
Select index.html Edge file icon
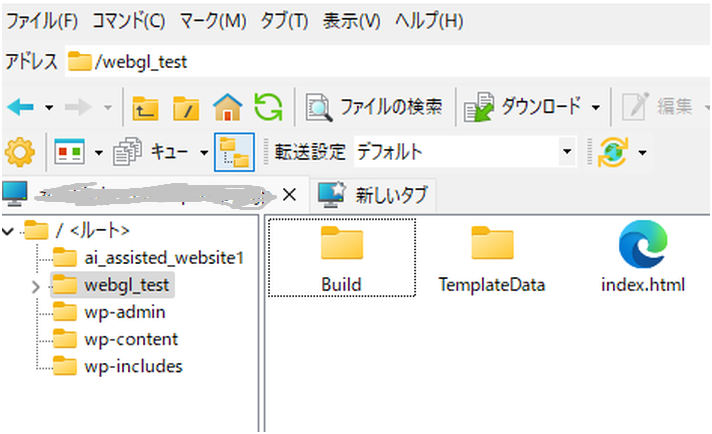(x=643, y=244)
